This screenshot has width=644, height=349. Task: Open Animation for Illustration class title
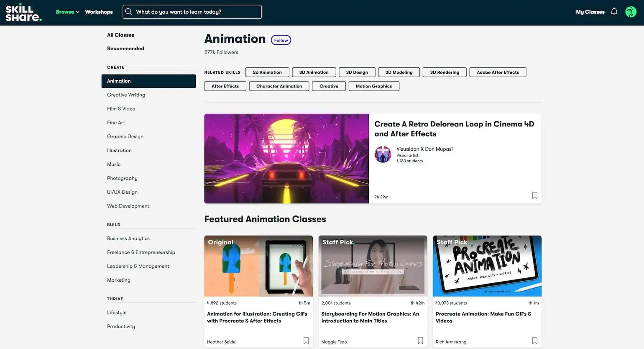pyautogui.click(x=257, y=317)
